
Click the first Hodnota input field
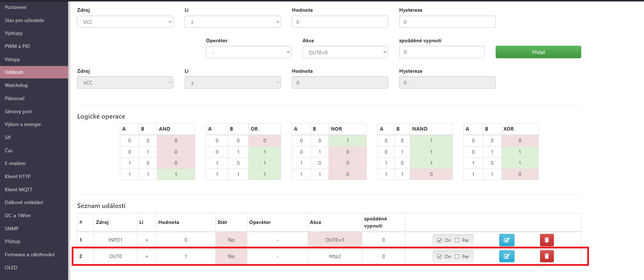tap(340, 22)
